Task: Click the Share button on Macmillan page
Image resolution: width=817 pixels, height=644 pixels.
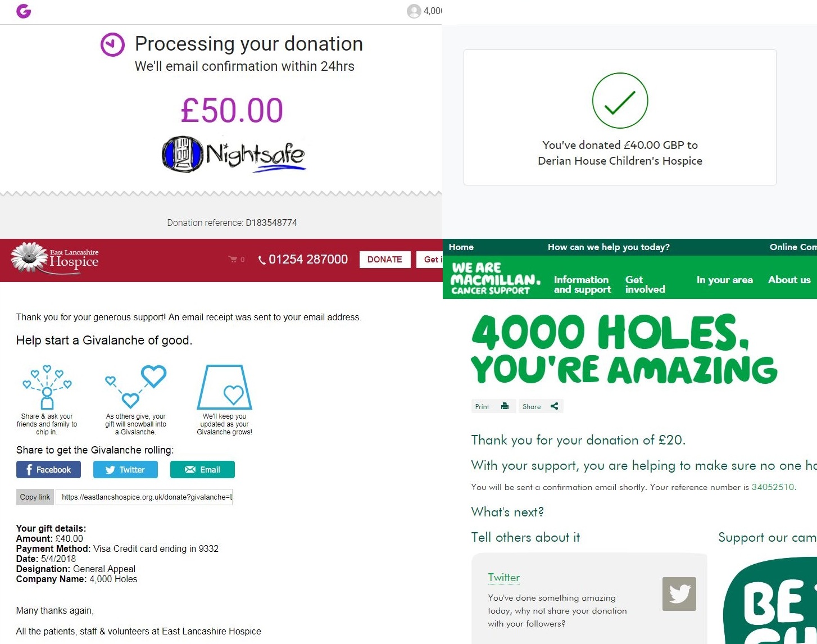Action: coord(541,406)
